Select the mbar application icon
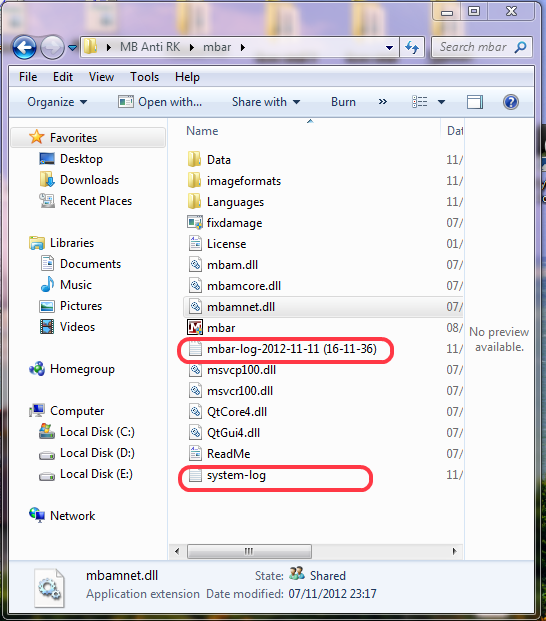Screen dimensions: 546x621 pos(195,328)
